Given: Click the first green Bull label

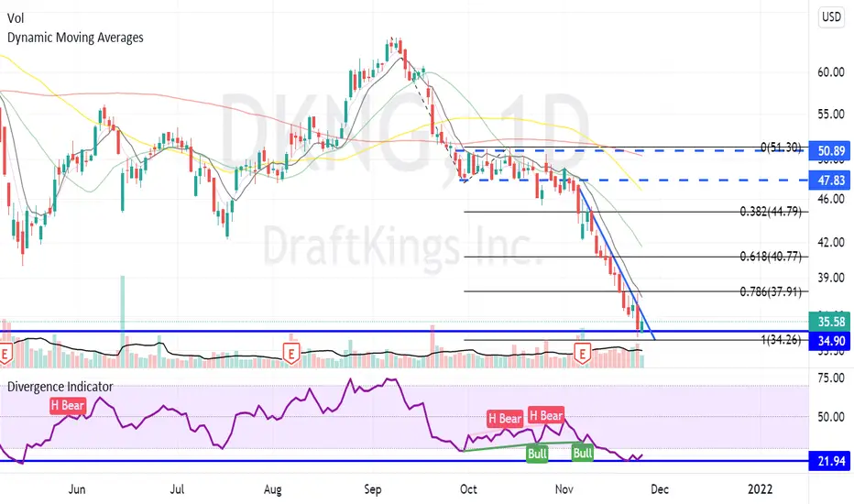Looking at the screenshot, I should [537, 454].
